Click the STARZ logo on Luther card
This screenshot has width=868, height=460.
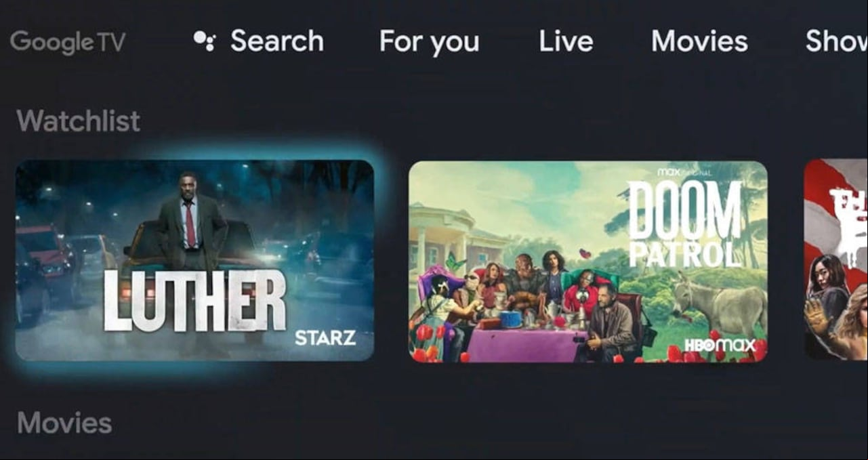point(325,337)
